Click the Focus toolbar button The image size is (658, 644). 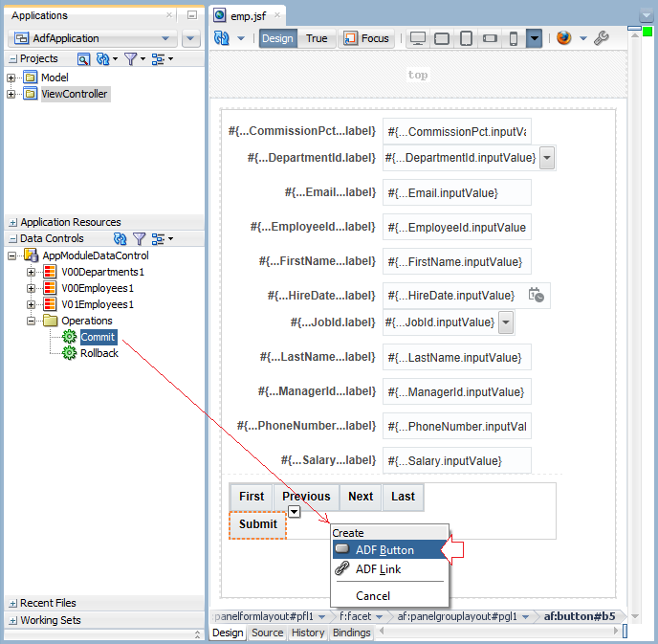[366, 38]
